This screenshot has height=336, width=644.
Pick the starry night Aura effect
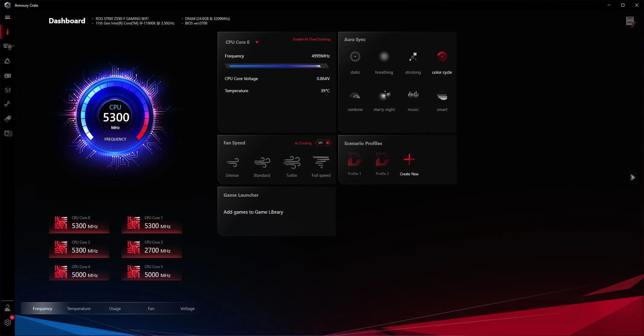[384, 95]
